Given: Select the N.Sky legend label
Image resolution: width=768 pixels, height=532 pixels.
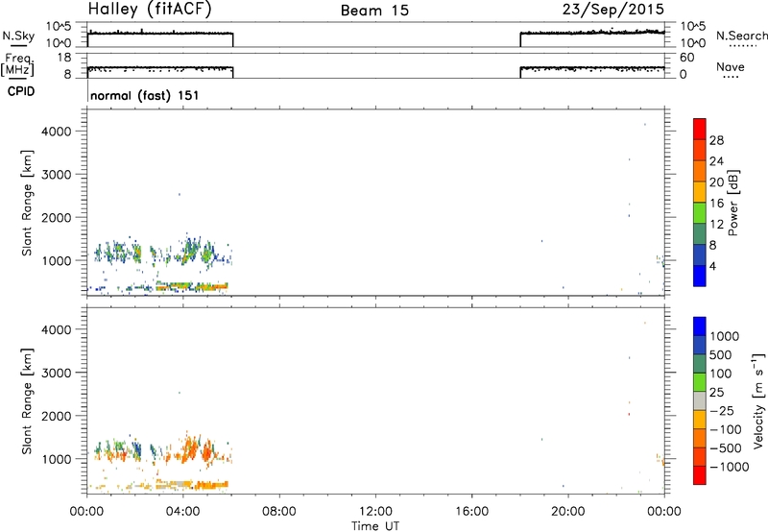Looking at the screenshot, I should tap(18, 36).
